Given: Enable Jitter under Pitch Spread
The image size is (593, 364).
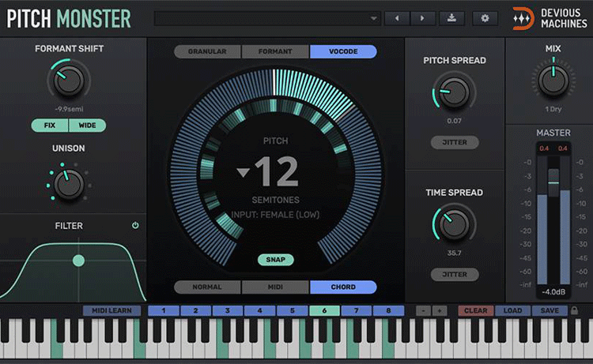Looking at the screenshot, I should tap(455, 142).
